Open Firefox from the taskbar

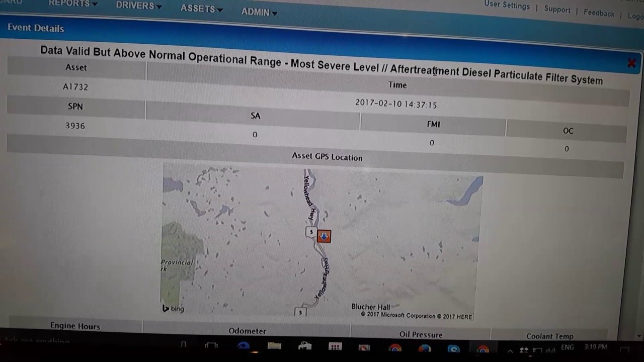425,348
